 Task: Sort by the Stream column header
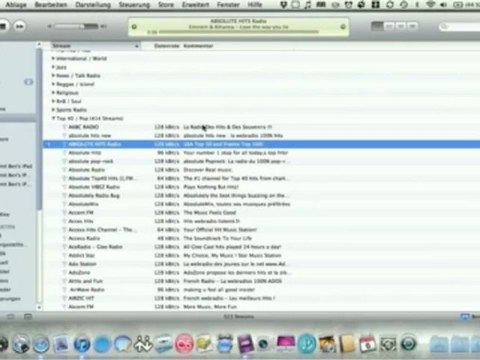click(96, 46)
